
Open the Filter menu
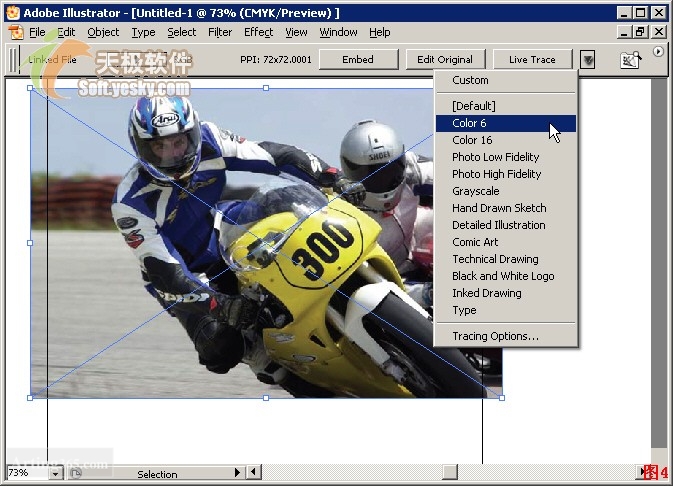(220, 32)
